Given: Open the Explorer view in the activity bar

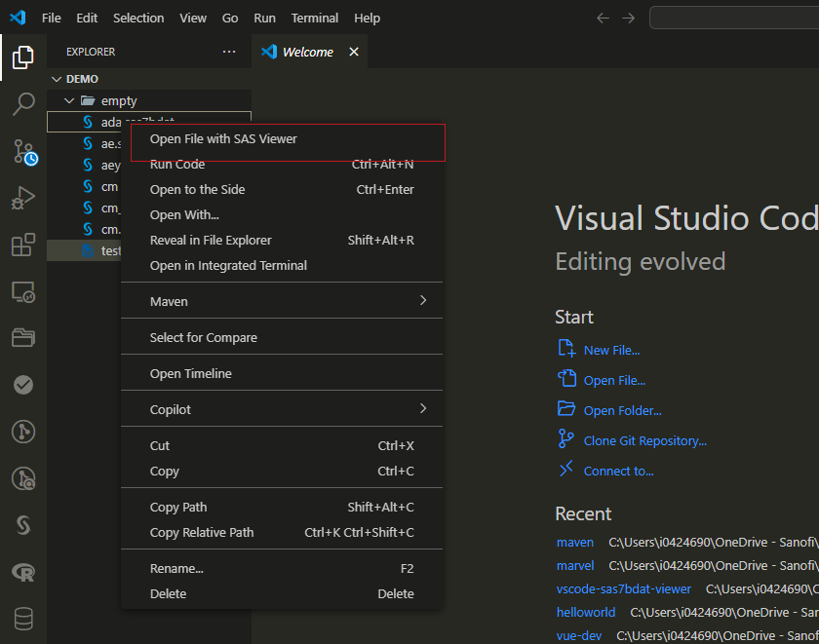Looking at the screenshot, I should click(x=23, y=57).
